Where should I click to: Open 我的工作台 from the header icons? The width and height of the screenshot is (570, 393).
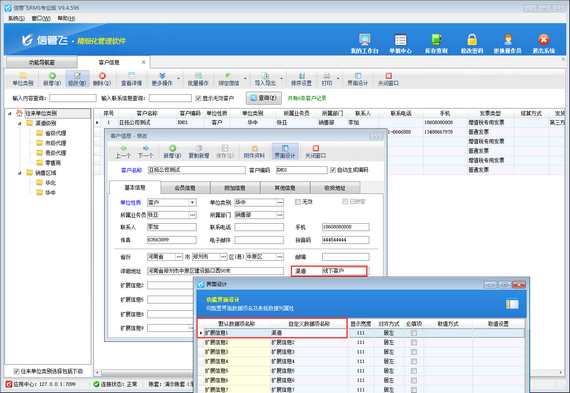click(x=365, y=43)
